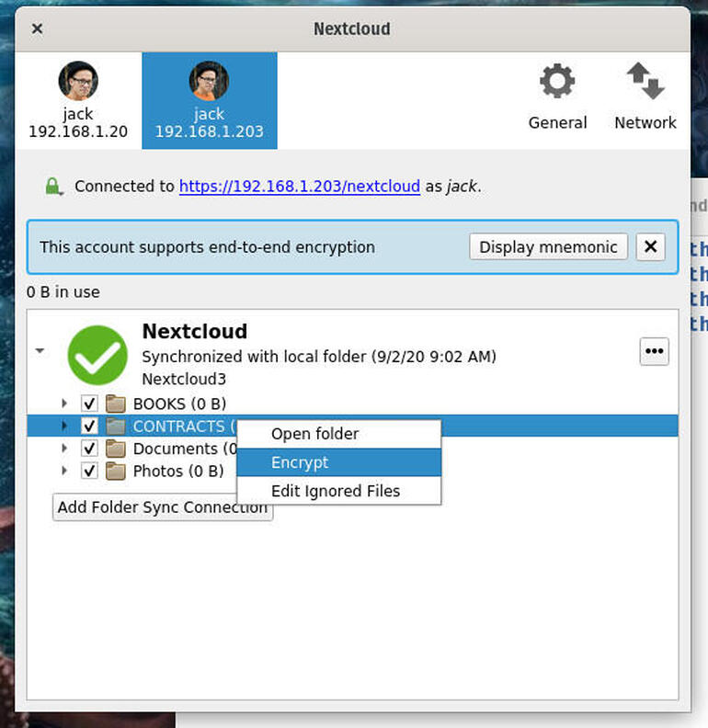The width and height of the screenshot is (708, 728).
Task: Close the Nextcloud settings window
Action: [x=37, y=28]
